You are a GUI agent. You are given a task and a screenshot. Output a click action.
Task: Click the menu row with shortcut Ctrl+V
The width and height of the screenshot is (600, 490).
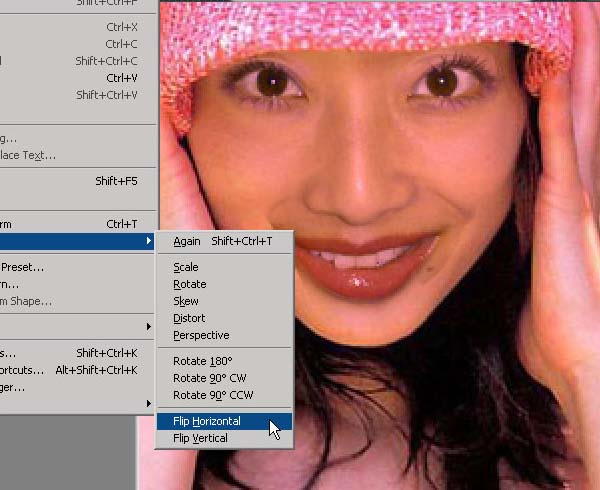[x=77, y=78]
